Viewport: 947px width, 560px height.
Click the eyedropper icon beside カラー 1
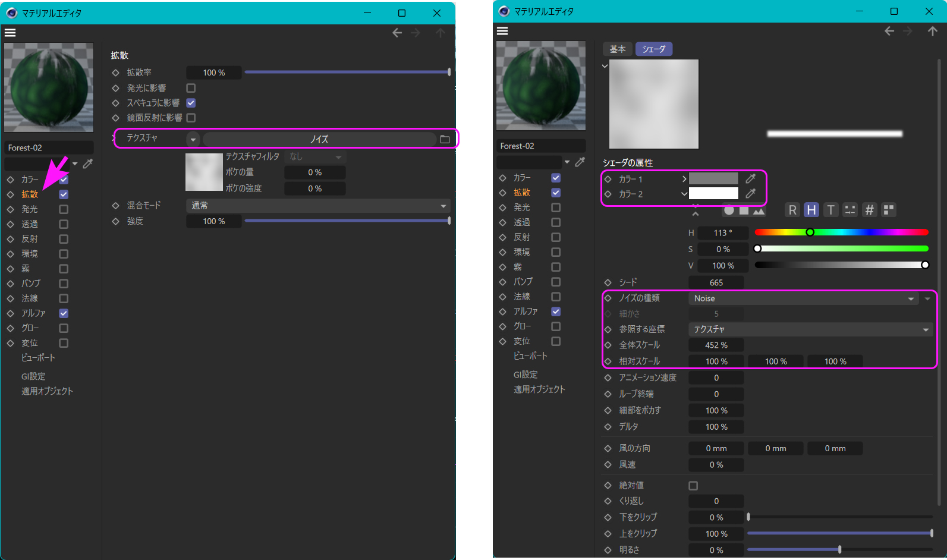751,178
